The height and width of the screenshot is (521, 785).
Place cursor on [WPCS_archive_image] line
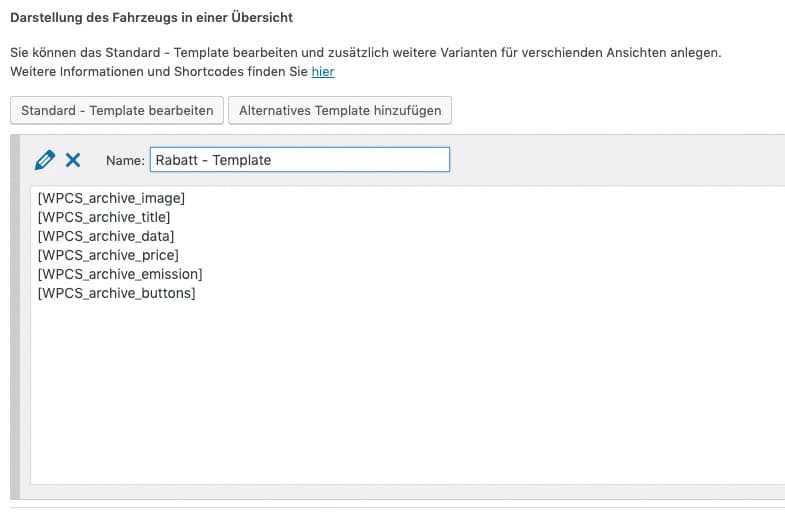pyautogui.click(x=111, y=198)
